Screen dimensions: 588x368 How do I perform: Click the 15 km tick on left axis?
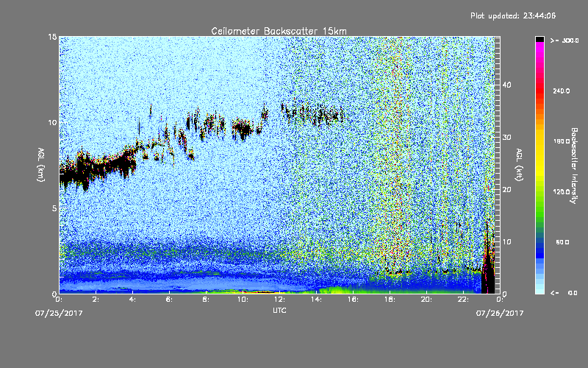tap(52, 37)
